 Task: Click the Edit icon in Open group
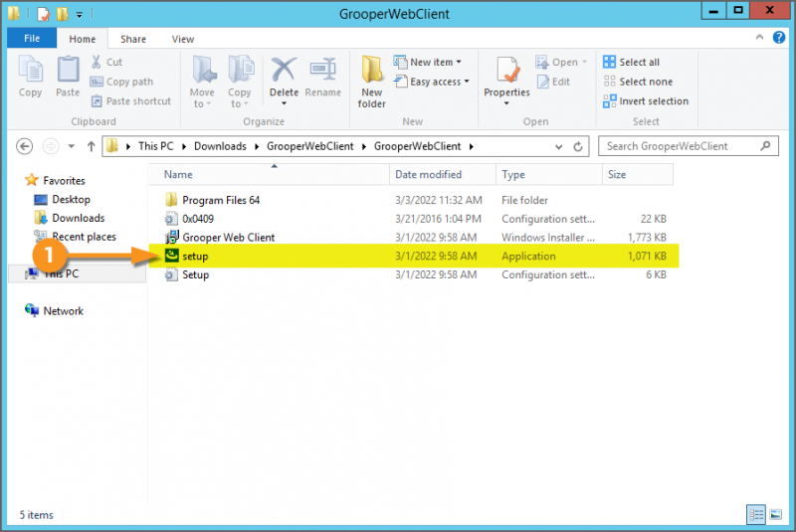(x=543, y=82)
